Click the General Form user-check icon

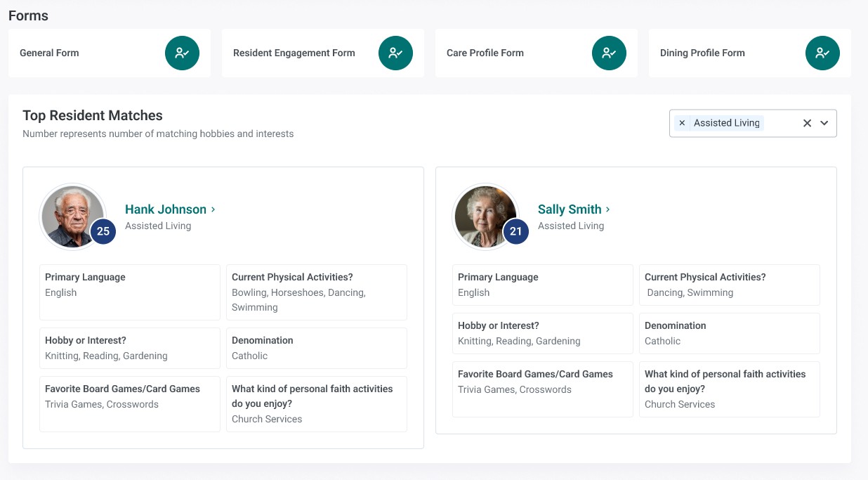pyautogui.click(x=182, y=53)
